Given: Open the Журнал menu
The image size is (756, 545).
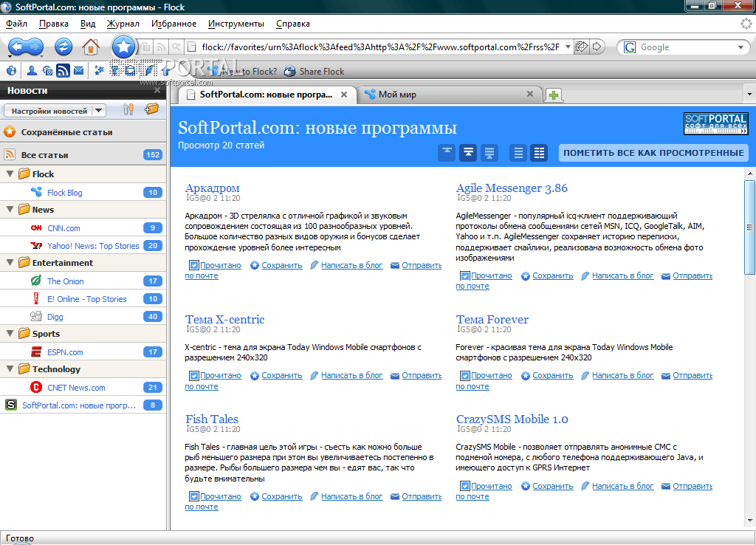Looking at the screenshot, I should [x=123, y=24].
